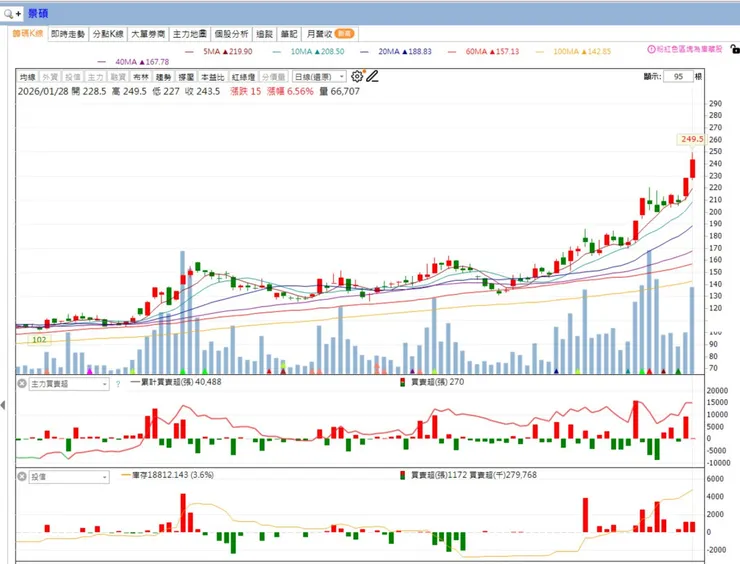
Task: Toggle the 主力 overlay button
Action: pos(95,77)
